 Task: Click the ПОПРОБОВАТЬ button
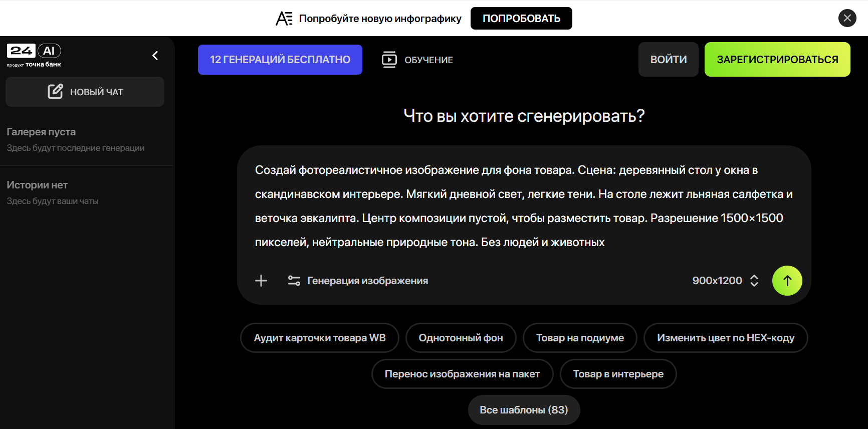click(521, 19)
